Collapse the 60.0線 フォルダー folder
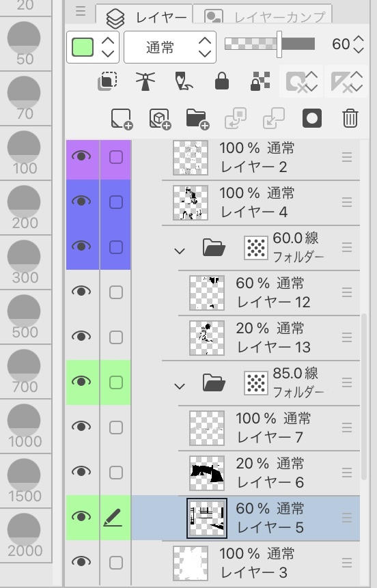Screen dimensions: 377x588 pyautogui.click(x=180, y=251)
